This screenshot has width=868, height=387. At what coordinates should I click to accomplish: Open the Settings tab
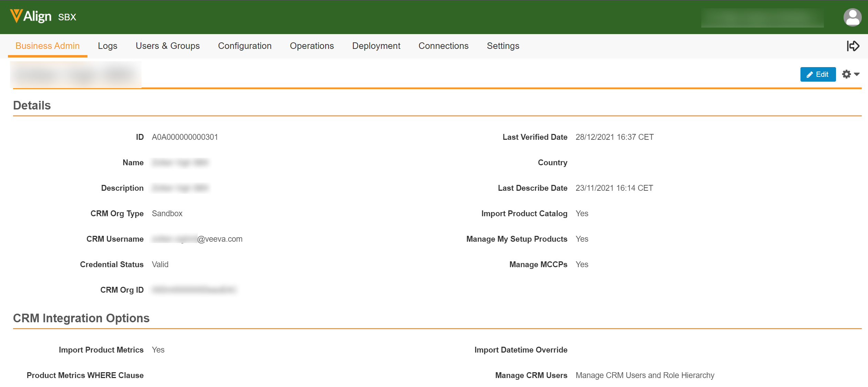click(x=503, y=46)
